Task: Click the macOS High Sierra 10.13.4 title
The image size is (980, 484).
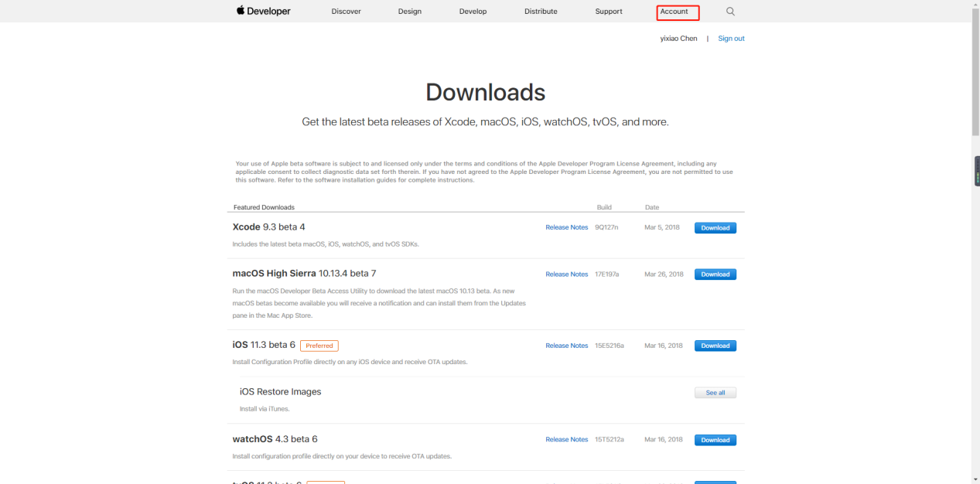Action: click(x=304, y=274)
